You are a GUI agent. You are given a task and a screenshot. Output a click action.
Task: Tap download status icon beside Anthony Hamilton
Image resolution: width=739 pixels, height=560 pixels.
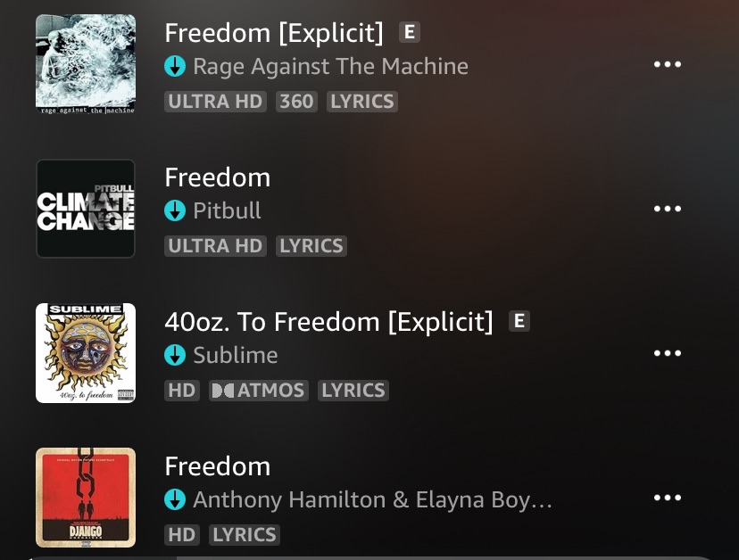(x=175, y=499)
